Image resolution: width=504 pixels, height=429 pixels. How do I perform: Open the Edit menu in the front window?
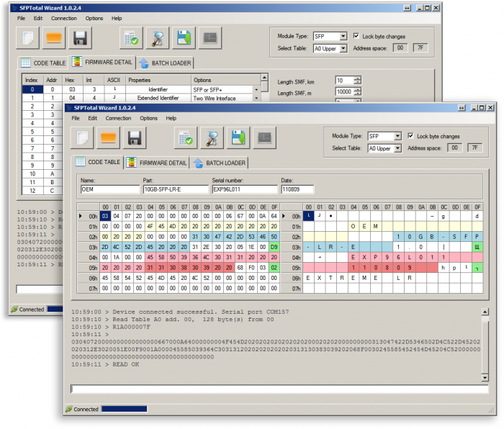(93, 118)
